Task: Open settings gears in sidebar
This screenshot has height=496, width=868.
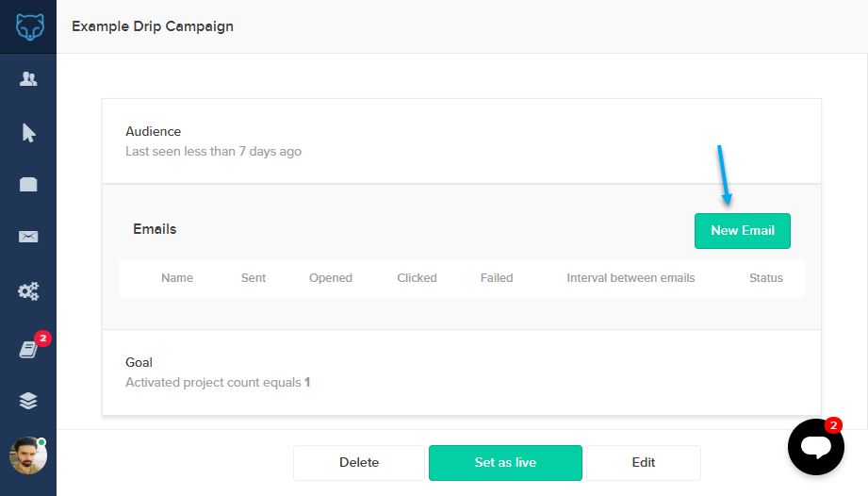Action: pos(28,291)
